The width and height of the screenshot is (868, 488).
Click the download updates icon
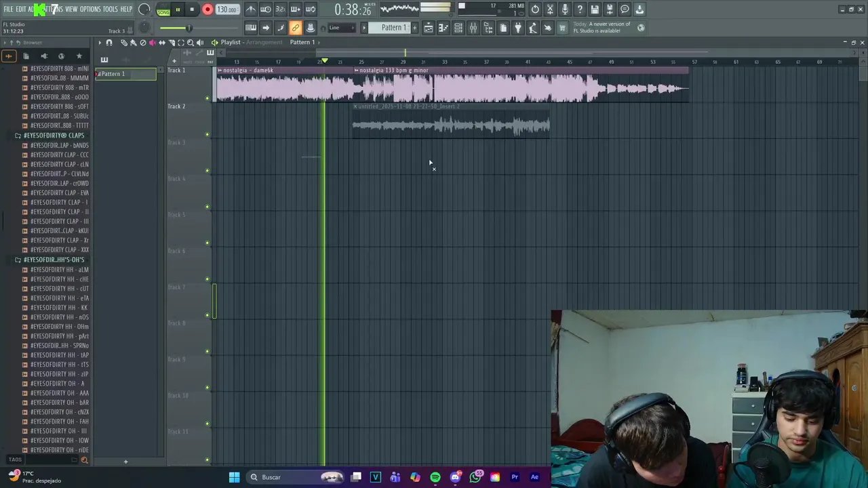click(x=639, y=9)
